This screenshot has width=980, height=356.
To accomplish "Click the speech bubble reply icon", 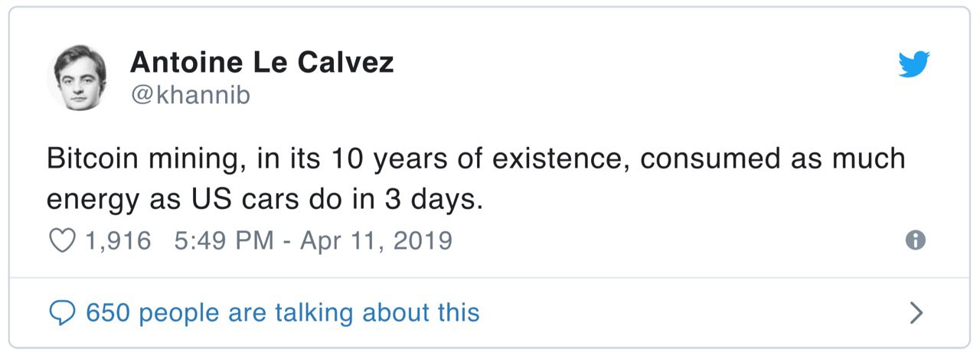I will (x=62, y=312).
